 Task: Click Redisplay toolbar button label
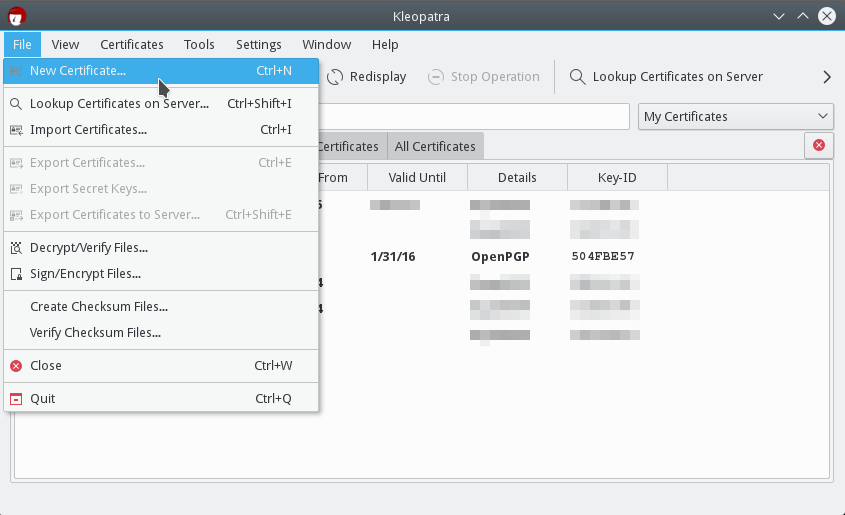pos(378,76)
